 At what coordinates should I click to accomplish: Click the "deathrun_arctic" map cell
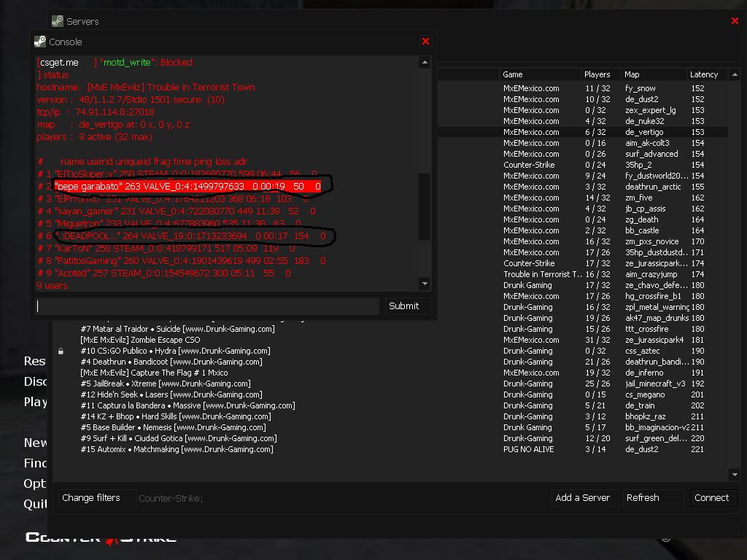(x=653, y=187)
